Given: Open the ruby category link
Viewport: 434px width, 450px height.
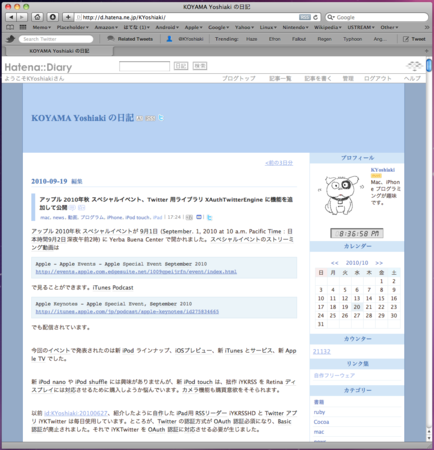Looking at the screenshot, I should [319, 412].
